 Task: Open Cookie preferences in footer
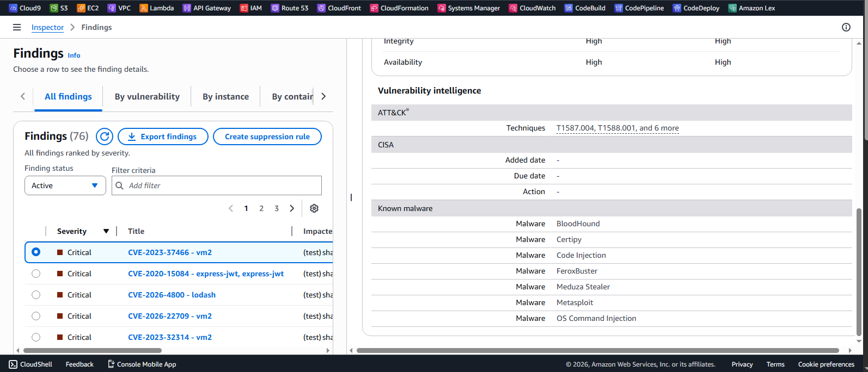826,364
